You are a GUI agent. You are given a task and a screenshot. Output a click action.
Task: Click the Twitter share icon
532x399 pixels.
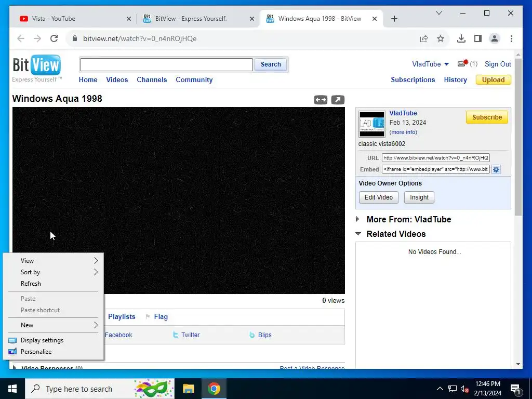(176, 335)
